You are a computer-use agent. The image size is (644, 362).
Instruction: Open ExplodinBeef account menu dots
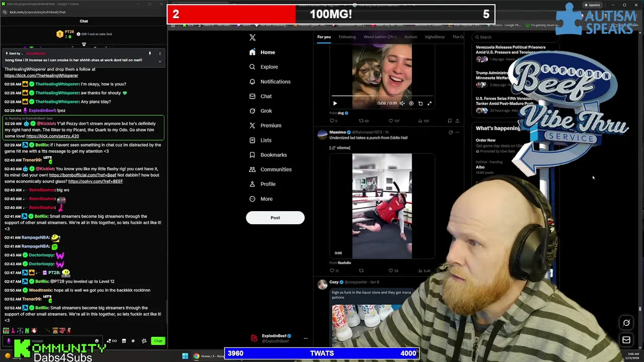[x=305, y=338]
